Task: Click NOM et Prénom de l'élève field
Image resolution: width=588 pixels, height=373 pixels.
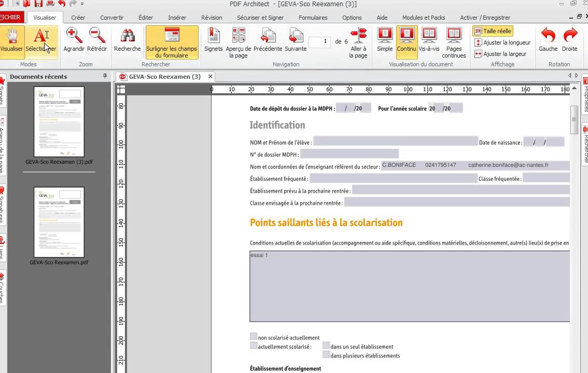Action: [395, 141]
